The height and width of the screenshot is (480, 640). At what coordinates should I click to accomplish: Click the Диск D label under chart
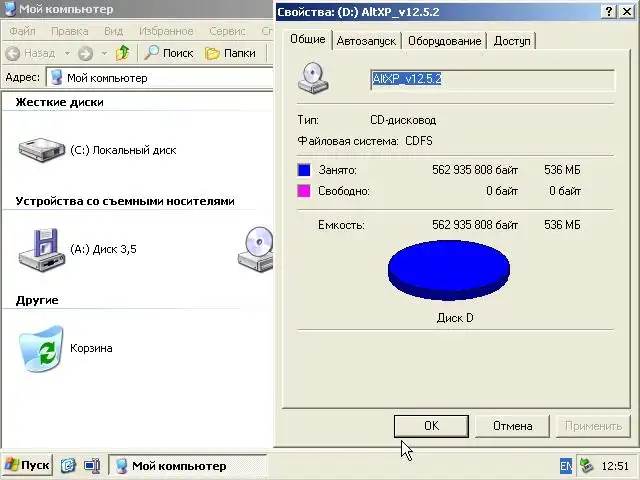tap(455, 318)
